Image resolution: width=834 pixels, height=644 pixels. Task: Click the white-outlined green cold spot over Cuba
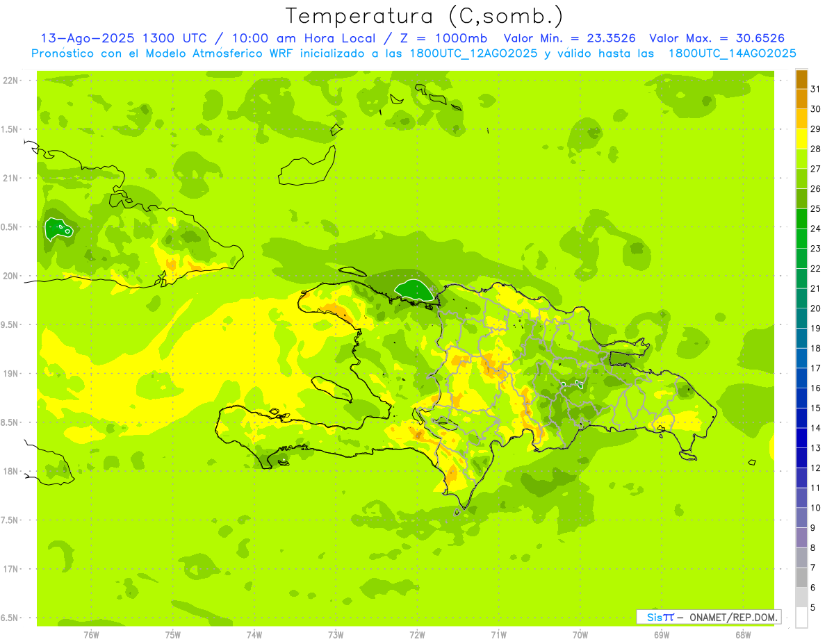tap(58, 229)
